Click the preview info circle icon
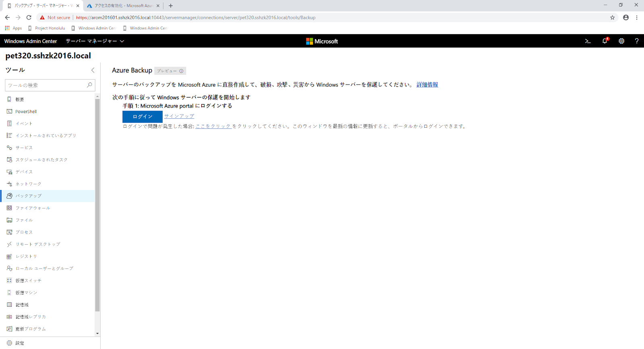This screenshot has height=349, width=644. (x=181, y=71)
